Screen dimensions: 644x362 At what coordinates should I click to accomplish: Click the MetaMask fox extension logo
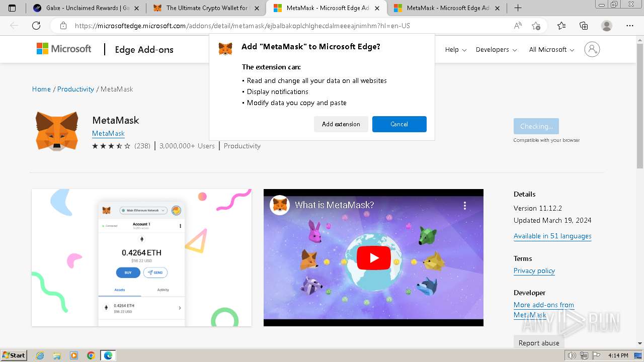[x=57, y=131]
